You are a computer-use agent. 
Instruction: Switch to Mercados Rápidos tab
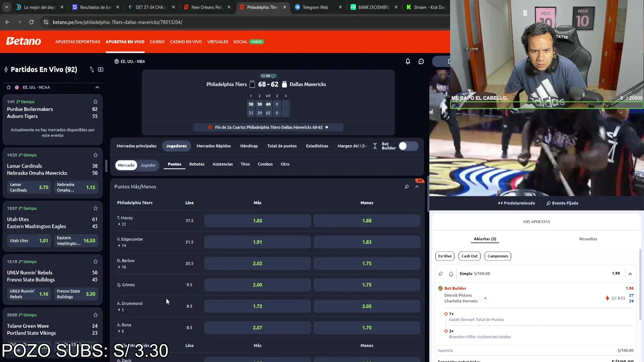(x=213, y=146)
